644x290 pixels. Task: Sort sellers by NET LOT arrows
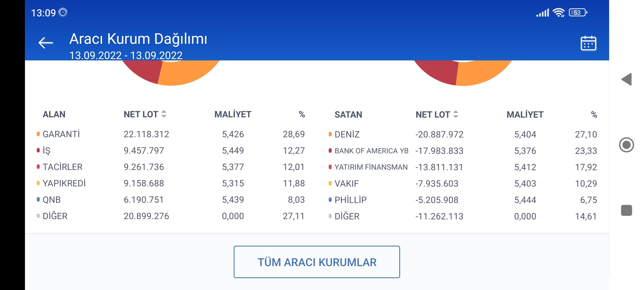click(456, 114)
